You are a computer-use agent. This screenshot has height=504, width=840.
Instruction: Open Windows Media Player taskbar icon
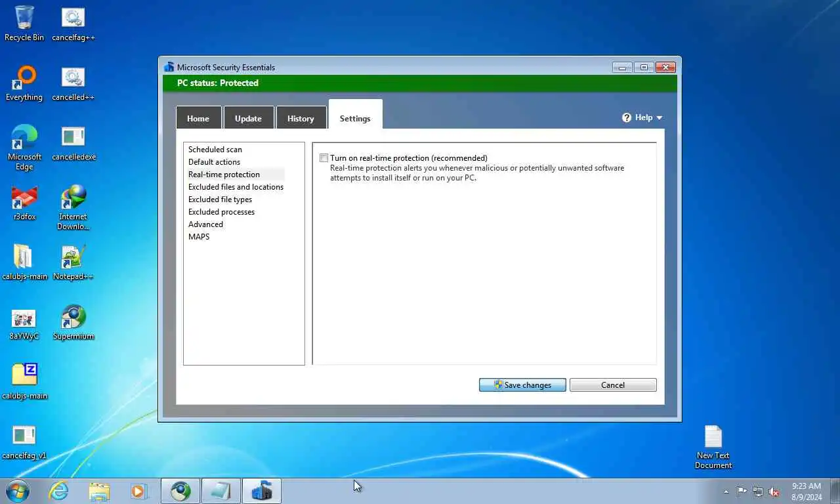point(139,491)
